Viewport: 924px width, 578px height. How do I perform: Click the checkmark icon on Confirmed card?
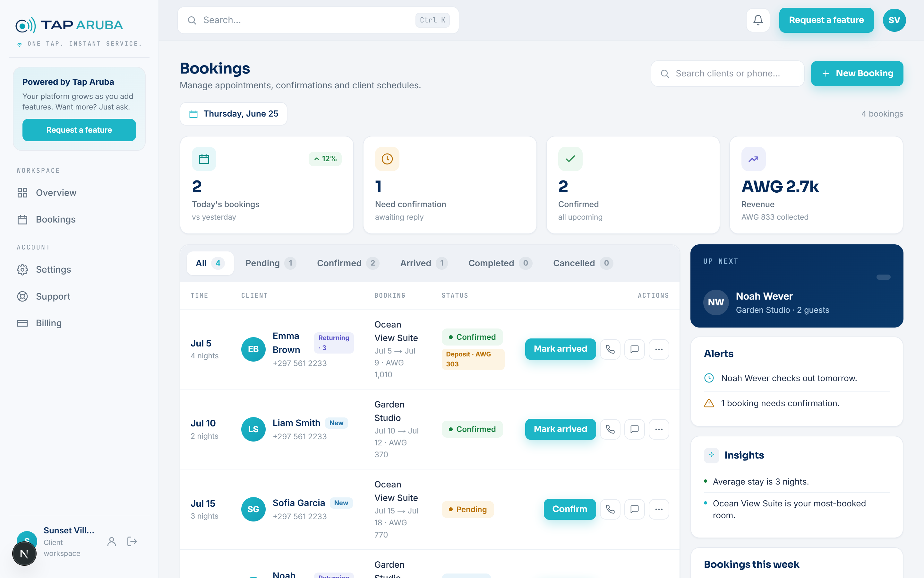click(570, 159)
